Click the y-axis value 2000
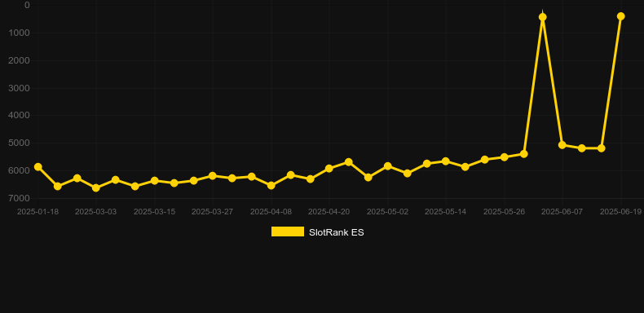Screen dimensions: 644x313 (19, 60)
